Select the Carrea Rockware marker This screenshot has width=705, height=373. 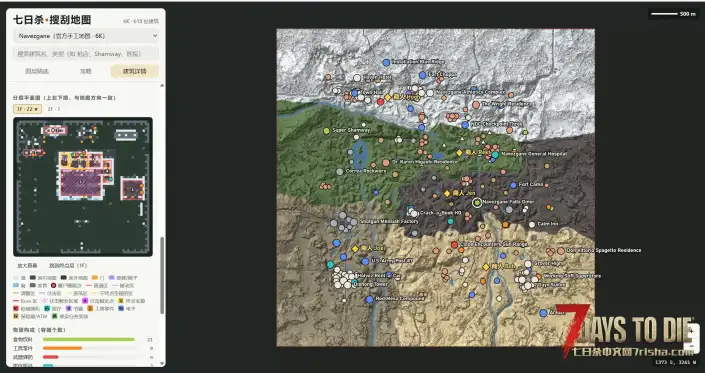tap(339, 171)
